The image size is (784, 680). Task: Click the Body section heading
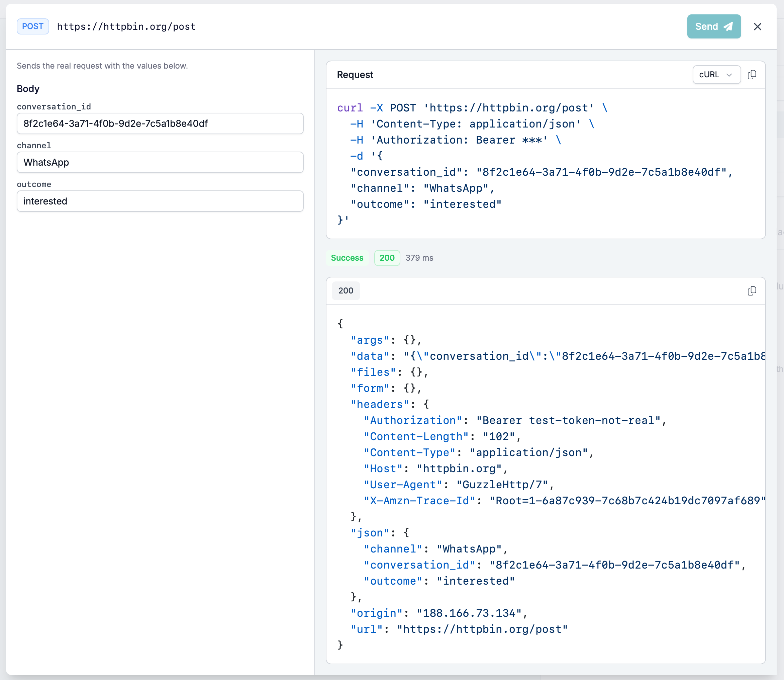(28, 89)
